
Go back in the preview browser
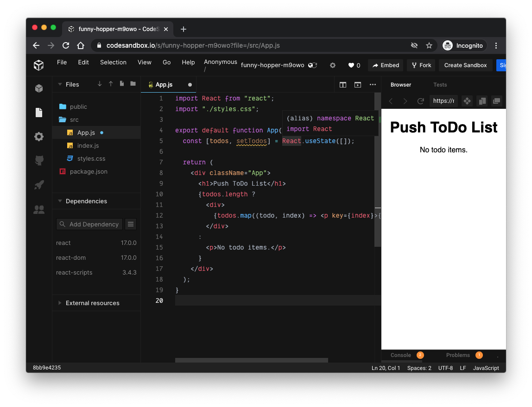[x=391, y=101]
